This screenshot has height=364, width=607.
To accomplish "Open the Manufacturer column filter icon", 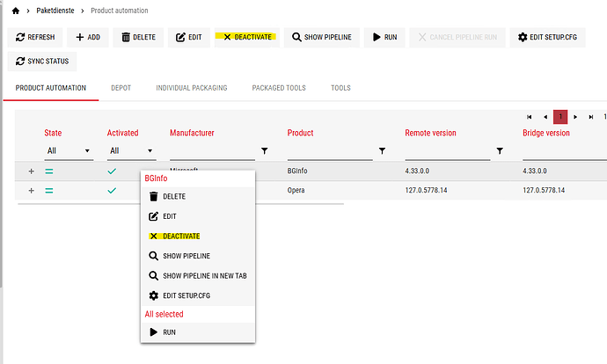I will click(265, 151).
